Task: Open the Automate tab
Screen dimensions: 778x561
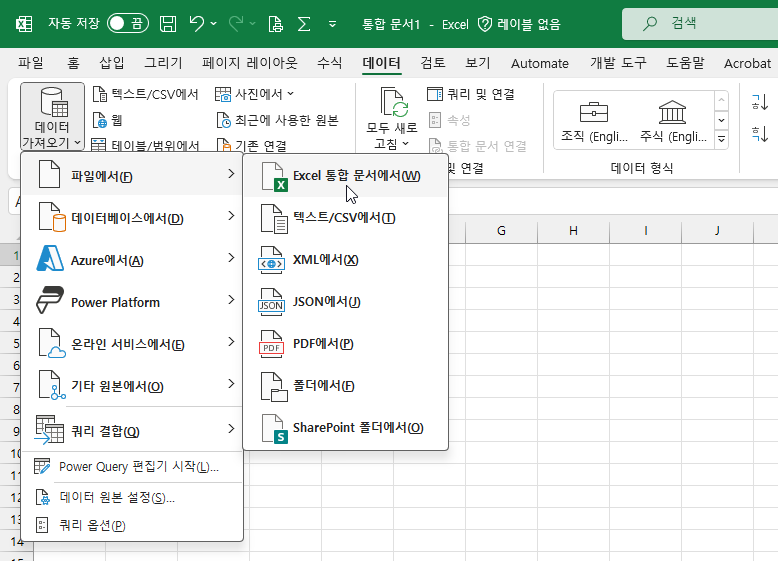Action: [540, 63]
